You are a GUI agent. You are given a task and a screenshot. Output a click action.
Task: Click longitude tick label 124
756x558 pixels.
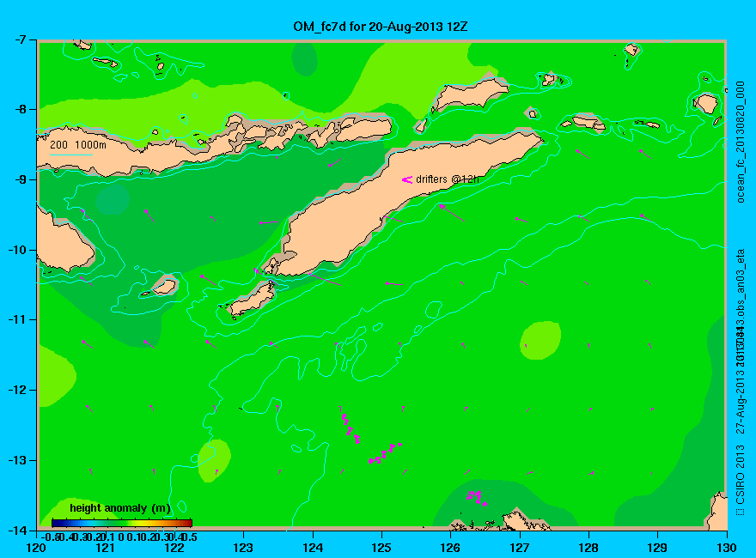point(313,548)
